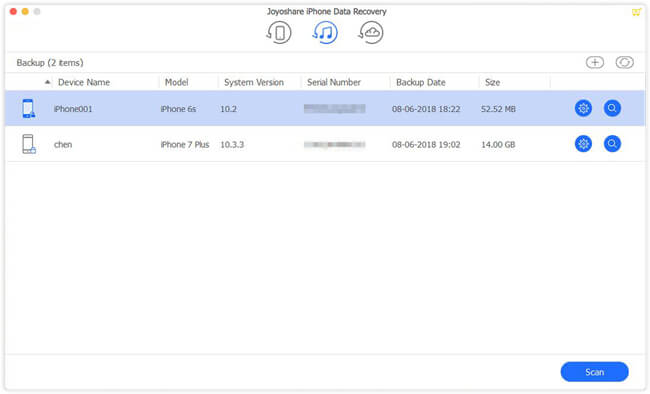Click the add backup plus icon

[595, 63]
